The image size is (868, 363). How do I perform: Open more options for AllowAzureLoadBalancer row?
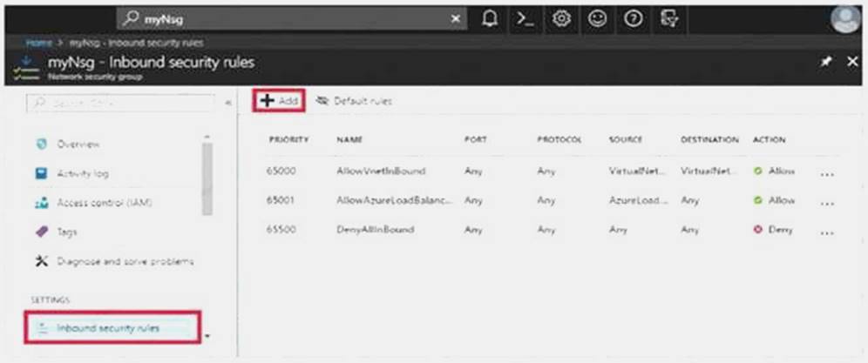coord(827,203)
